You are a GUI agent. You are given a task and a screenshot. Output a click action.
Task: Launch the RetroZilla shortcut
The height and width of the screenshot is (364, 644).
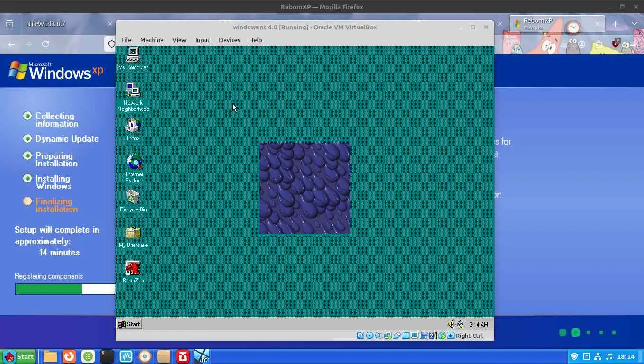[x=133, y=272]
